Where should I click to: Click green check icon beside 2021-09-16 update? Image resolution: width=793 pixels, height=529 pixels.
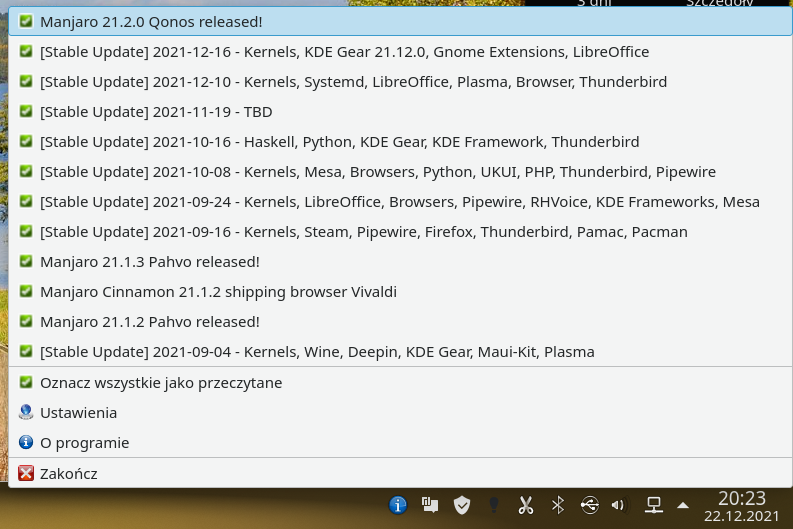[26, 231]
